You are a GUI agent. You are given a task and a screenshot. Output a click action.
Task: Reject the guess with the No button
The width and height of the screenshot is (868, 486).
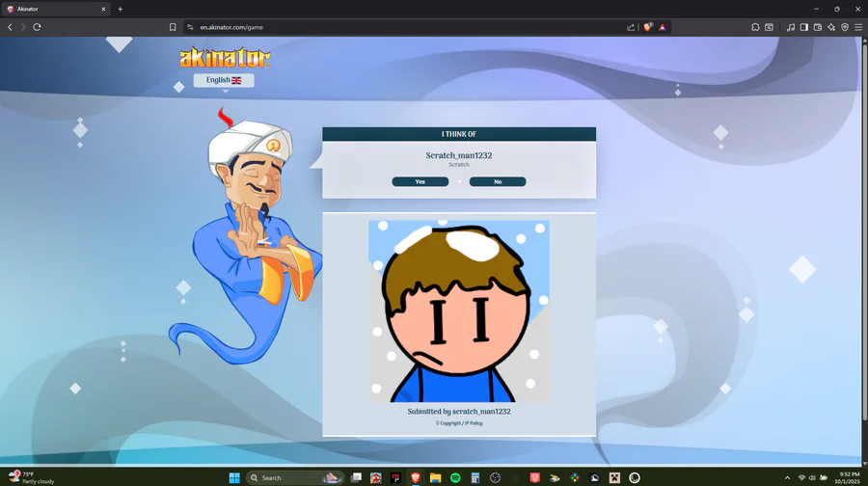click(x=498, y=181)
